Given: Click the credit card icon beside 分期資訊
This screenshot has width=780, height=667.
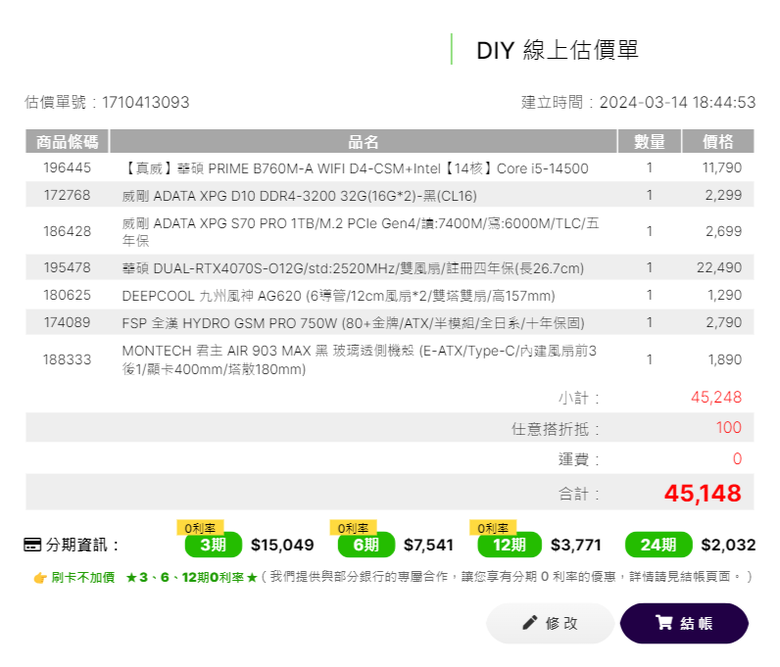Looking at the screenshot, I should 32,545.
